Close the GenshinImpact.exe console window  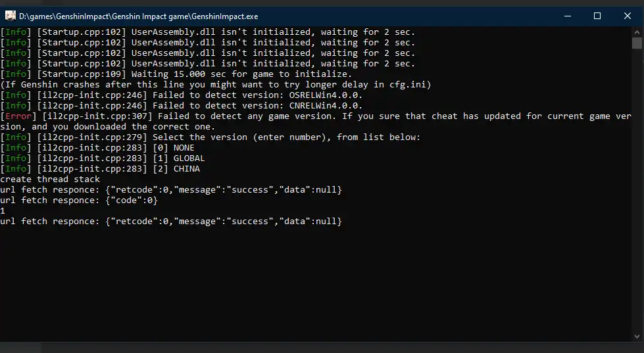click(628, 15)
